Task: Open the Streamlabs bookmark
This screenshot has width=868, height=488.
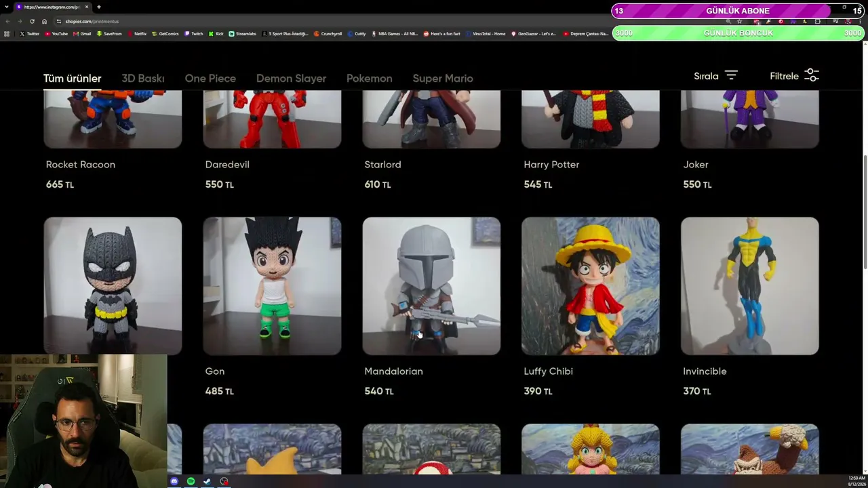Action: click(242, 34)
